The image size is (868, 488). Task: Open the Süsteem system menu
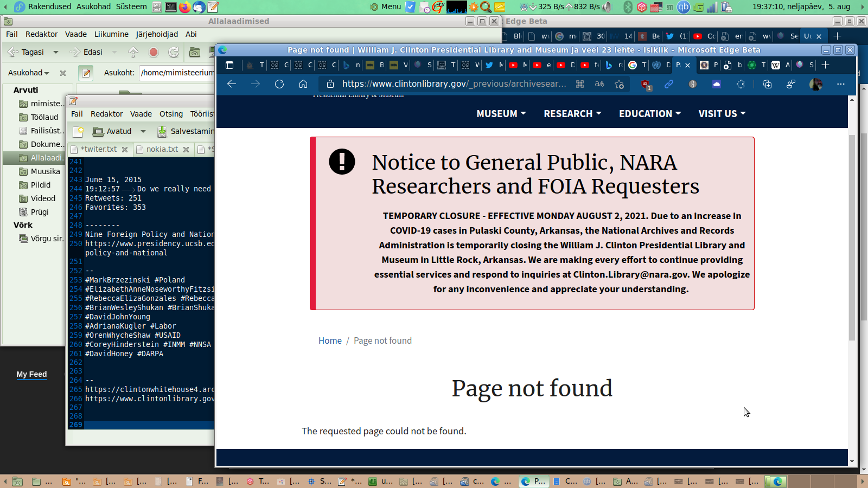tap(131, 7)
